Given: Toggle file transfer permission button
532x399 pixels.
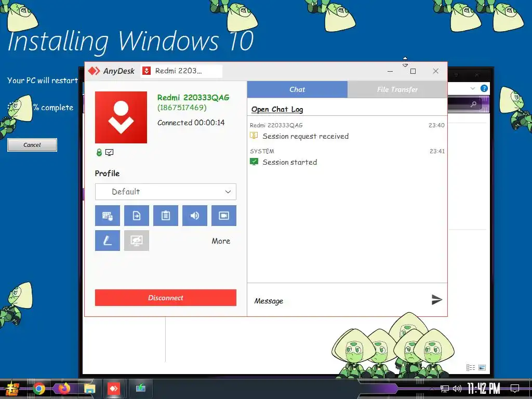Looking at the screenshot, I should 137,216.
